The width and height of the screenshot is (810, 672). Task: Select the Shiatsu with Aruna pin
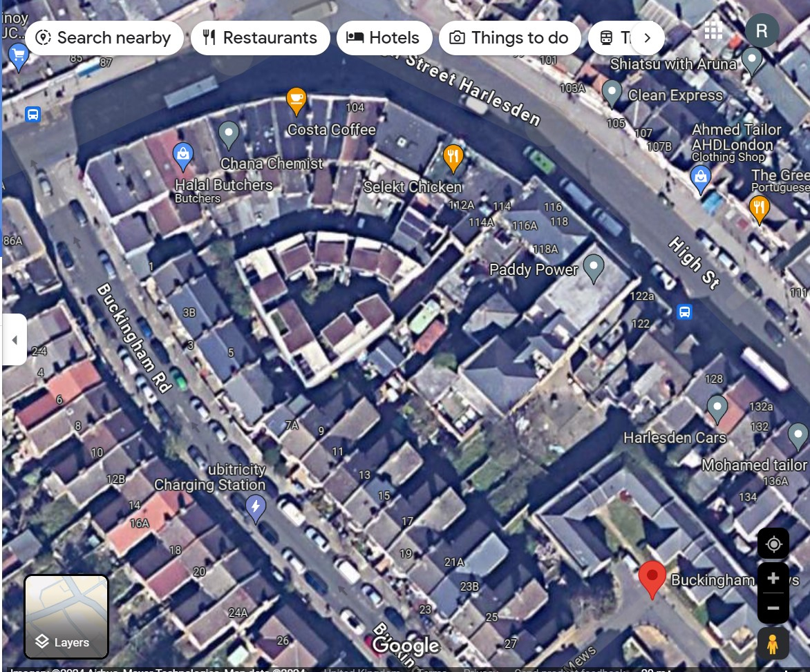(752, 60)
